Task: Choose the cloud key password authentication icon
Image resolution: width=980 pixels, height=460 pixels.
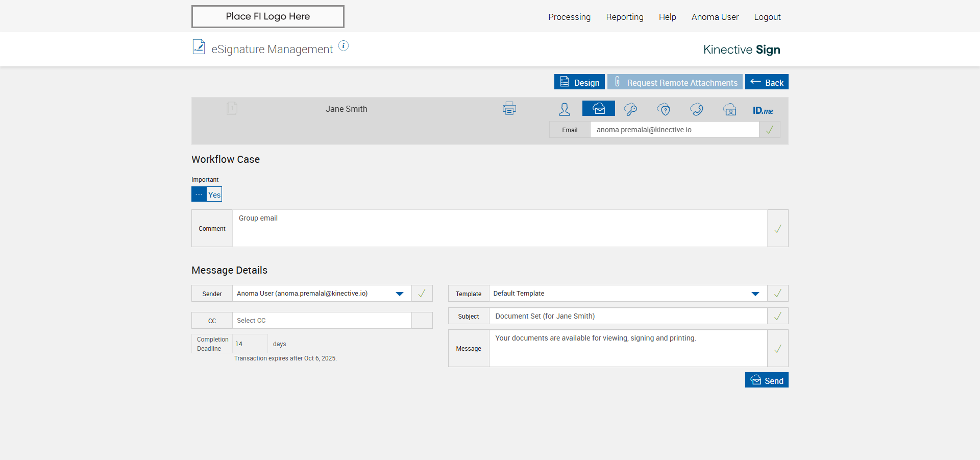Action: (x=631, y=109)
